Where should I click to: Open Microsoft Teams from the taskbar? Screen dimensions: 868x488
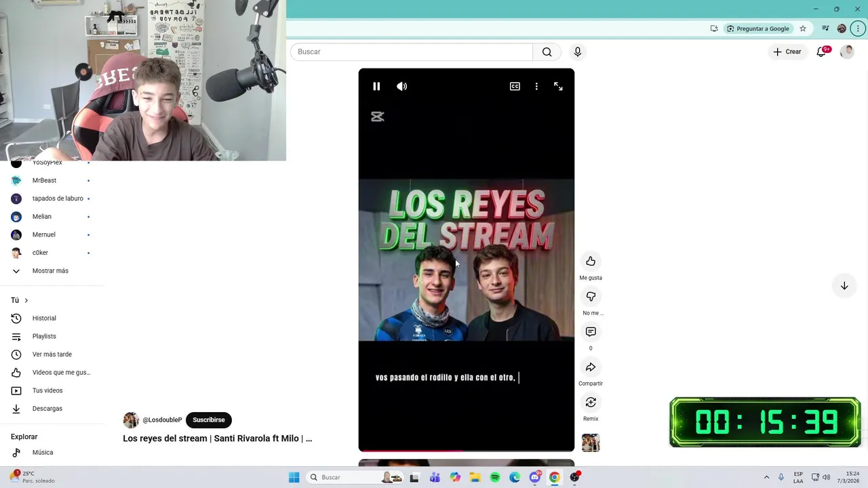(x=435, y=477)
